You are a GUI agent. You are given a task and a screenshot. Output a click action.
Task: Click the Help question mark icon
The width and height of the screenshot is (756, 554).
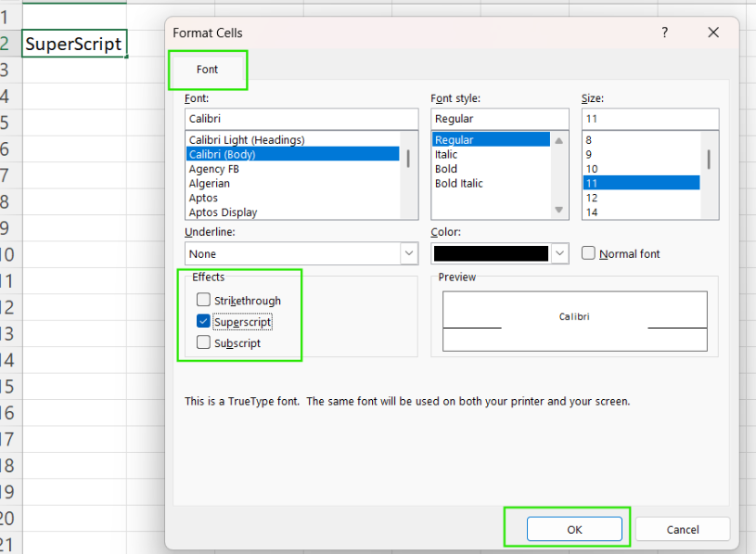(664, 32)
